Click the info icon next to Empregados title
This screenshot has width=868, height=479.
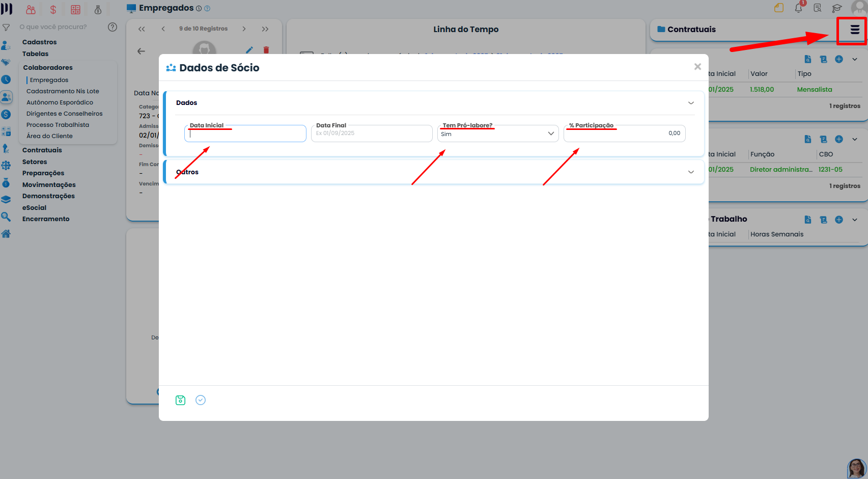pyautogui.click(x=199, y=8)
